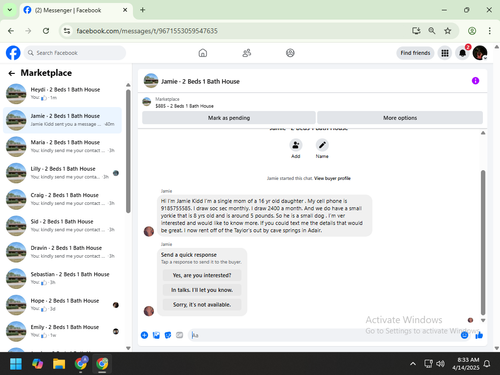
Task: Open Chrome three-dot menu
Action: (489, 31)
